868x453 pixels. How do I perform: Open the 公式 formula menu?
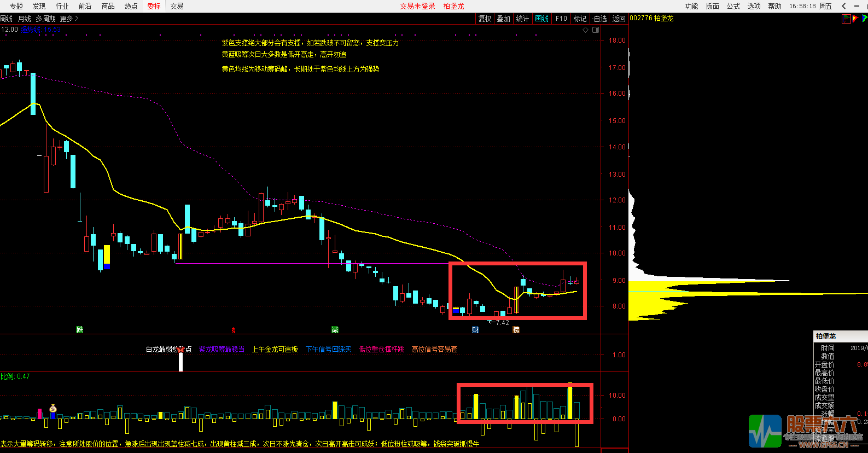733,6
